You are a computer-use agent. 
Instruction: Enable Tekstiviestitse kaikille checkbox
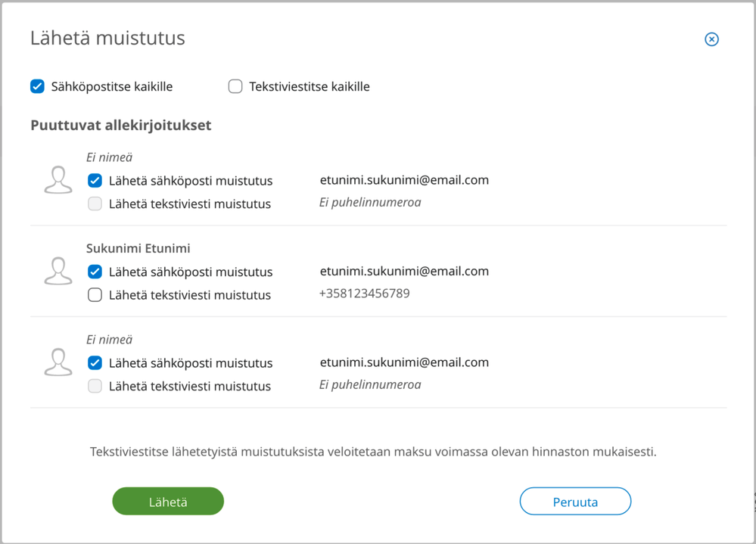pos(235,86)
